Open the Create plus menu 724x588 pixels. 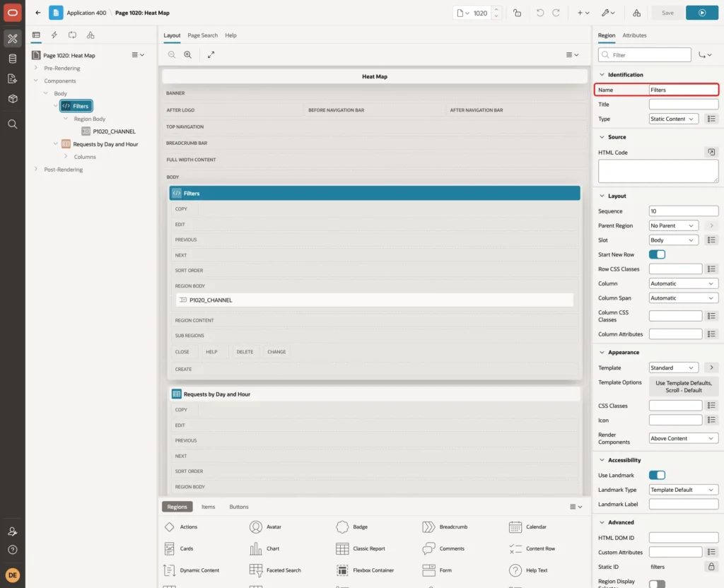[583, 13]
